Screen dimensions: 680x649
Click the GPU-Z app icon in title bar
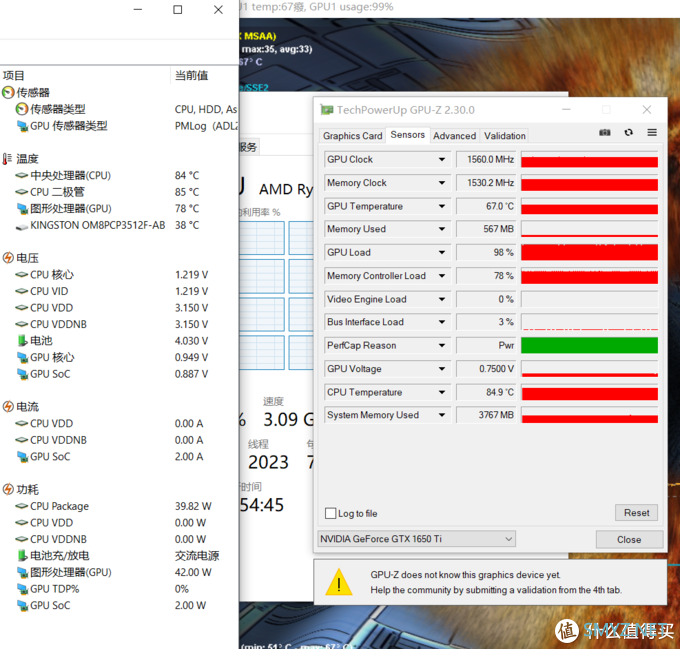coord(327,110)
